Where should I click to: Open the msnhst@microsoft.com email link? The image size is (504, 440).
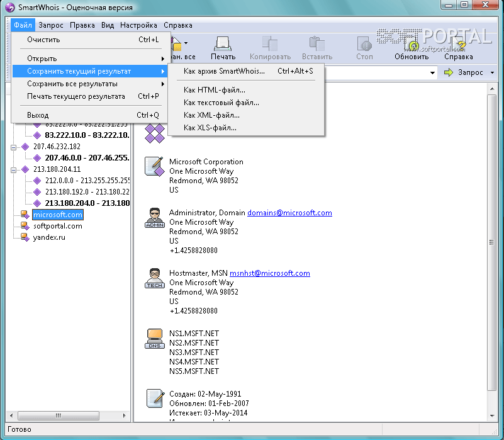pyautogui.click(x=270, y=273)
